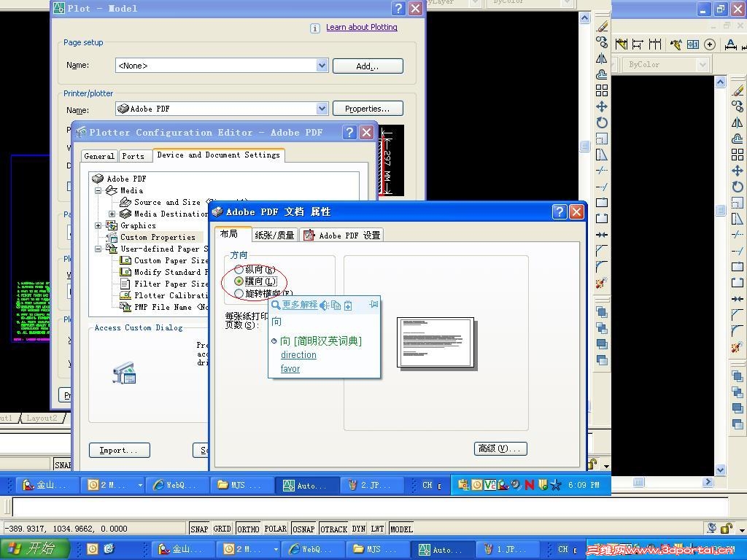This screenshot has width=747, height=560.
Task: Click the drawing area vertical scrollbar thumb at far right
Action: (721, 210)
